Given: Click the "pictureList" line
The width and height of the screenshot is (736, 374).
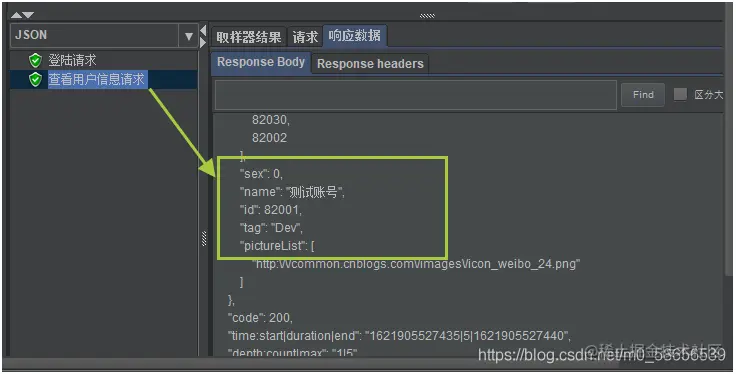Looking at the screenshot, I should (x=277, y=246).
